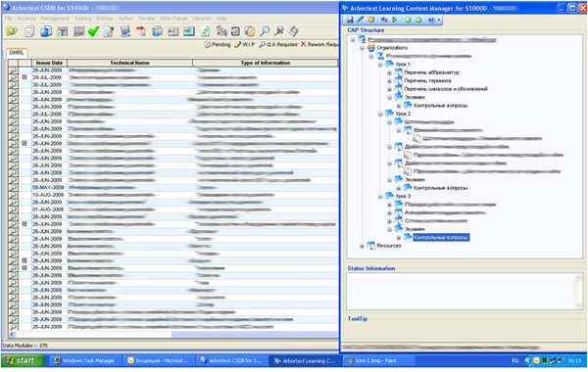Click the copy documents icon in CSDB toolbar
Image resolution: width=588 pixels, height=372 pixels.
click(29, 31)
